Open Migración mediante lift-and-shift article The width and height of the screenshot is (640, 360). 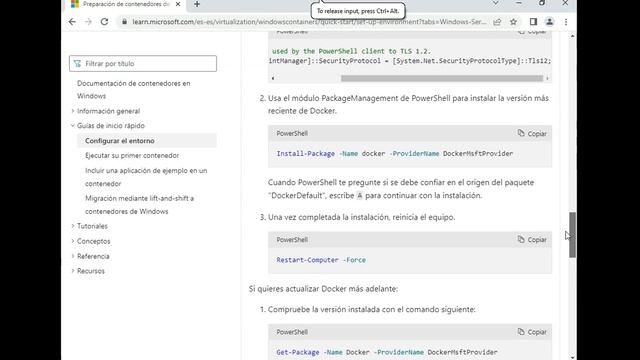click(x=140, y=205)
